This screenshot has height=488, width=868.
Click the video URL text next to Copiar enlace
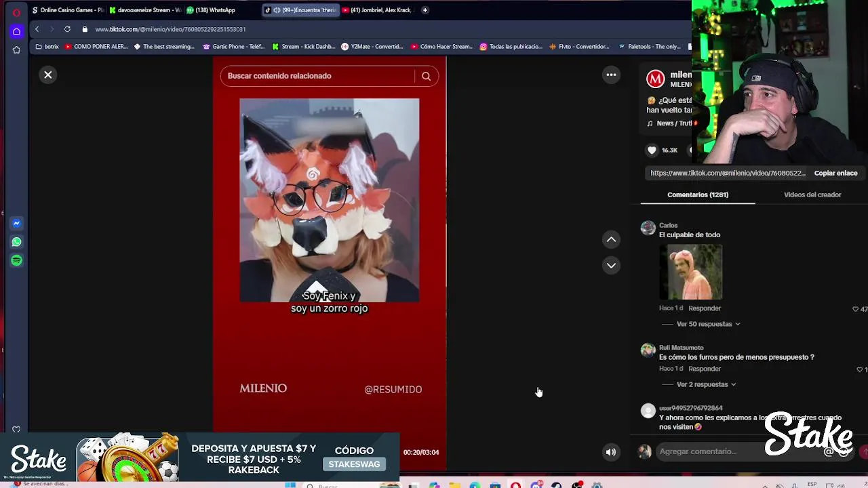coord(728,173)
